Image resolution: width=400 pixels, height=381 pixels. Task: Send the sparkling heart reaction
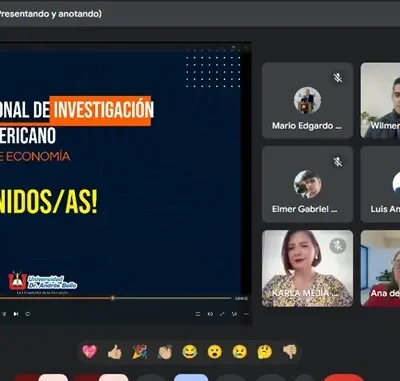point(89,351)
